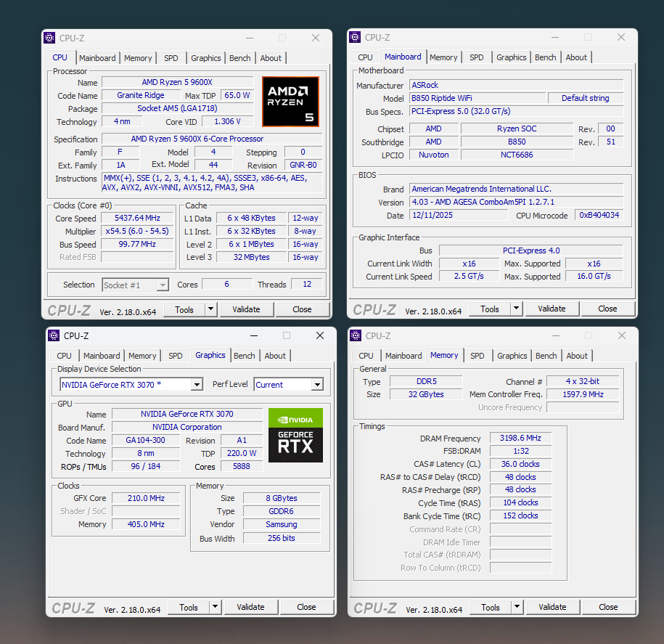This screenshot has width=664, height=644.
Task: Click the CPU-Z app icon in the Graphics window title bar
Action: pyautogui.click(x=54, y=335)
